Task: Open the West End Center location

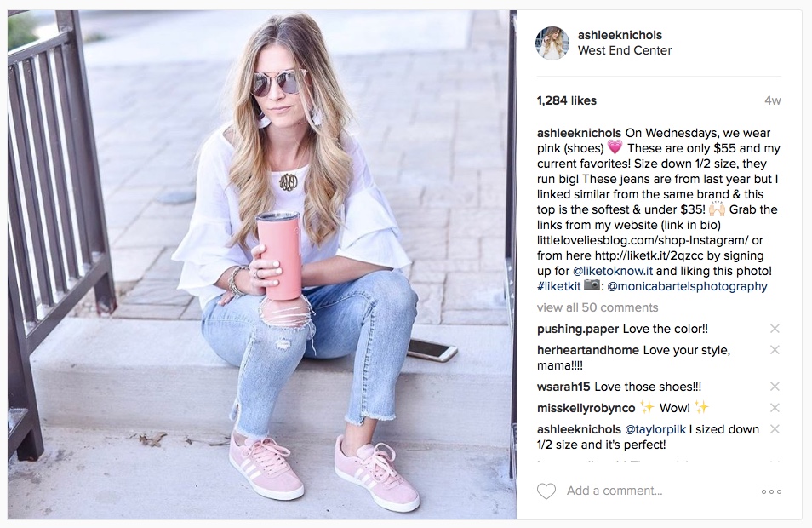Action: (625, 50)
